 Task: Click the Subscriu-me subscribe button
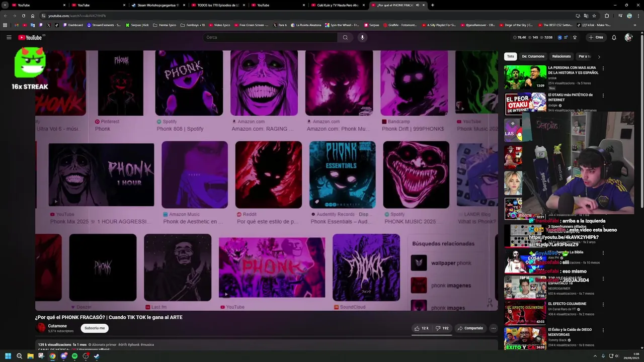tap(95, 328)
